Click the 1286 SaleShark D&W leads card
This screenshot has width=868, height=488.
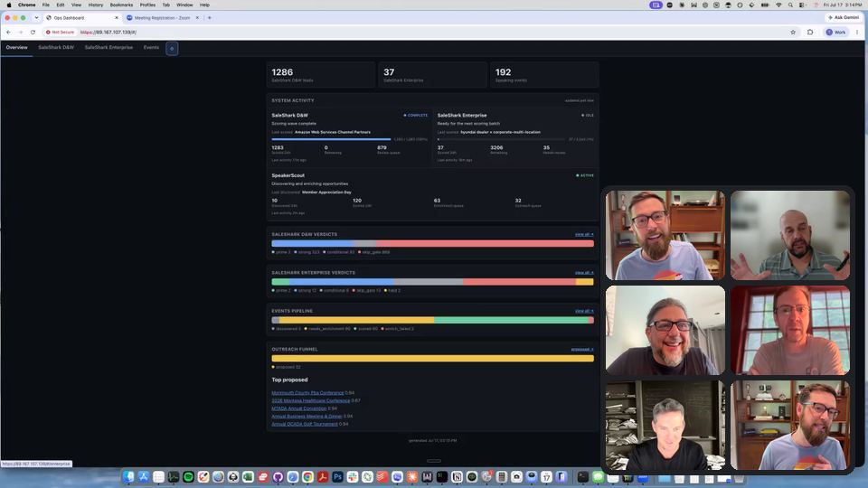pos(320,75)
